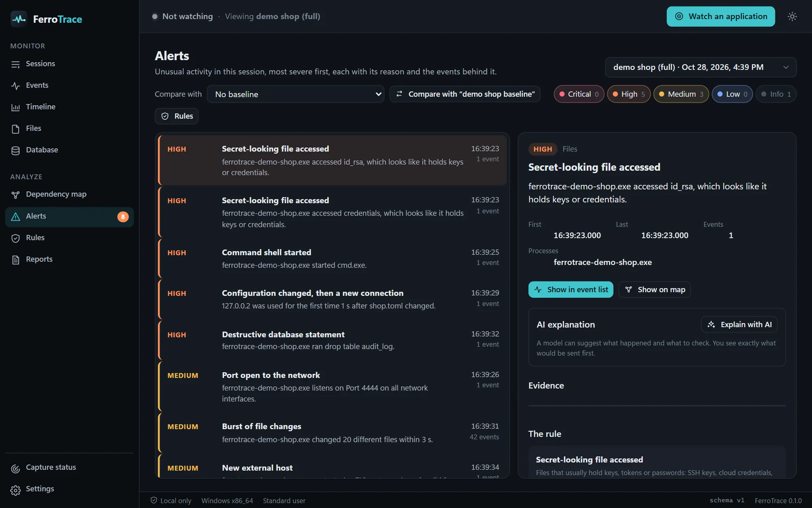The image size is (812, 508).
Task: Select the Command shell started alert
Action: point(333,258)
